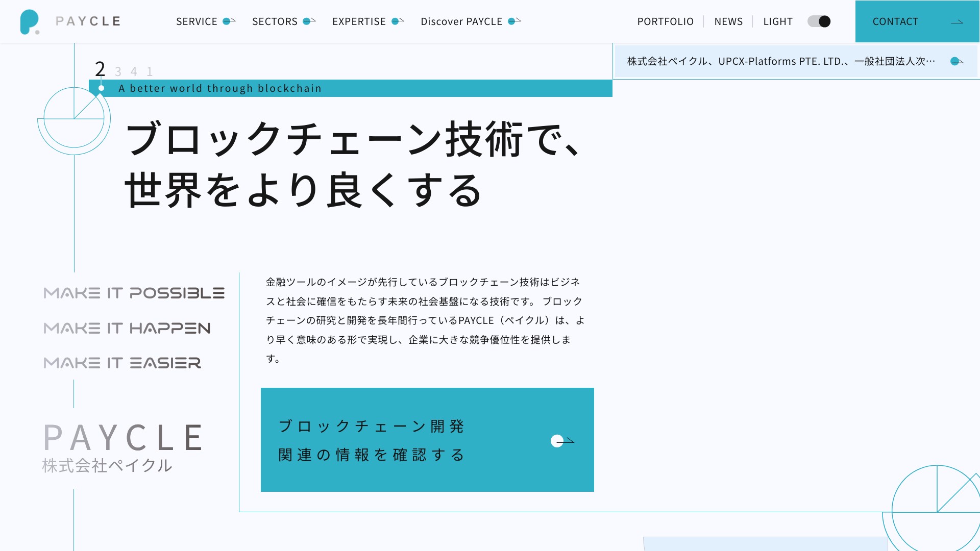Click the arrow icon on news ticker
Viewport: 980px width, 551px height.
957,61
